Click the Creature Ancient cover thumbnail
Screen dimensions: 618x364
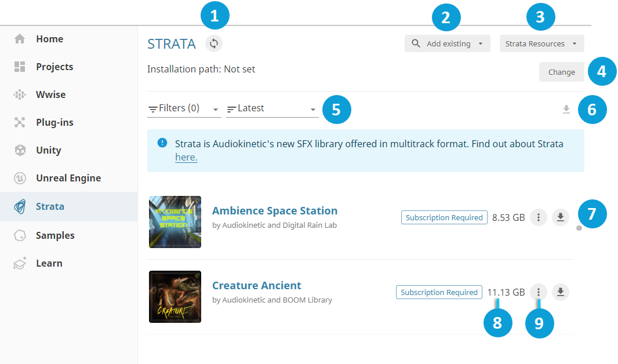coord(175,296)
